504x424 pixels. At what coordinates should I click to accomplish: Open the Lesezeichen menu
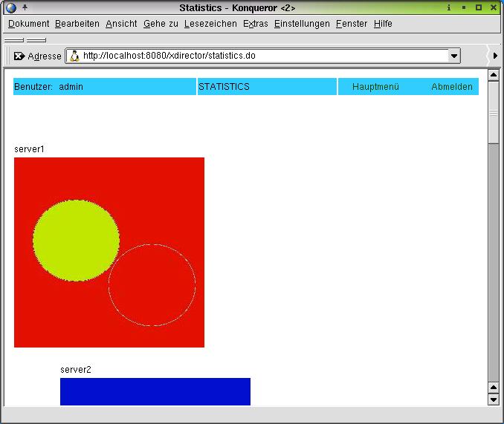point(210,24)
